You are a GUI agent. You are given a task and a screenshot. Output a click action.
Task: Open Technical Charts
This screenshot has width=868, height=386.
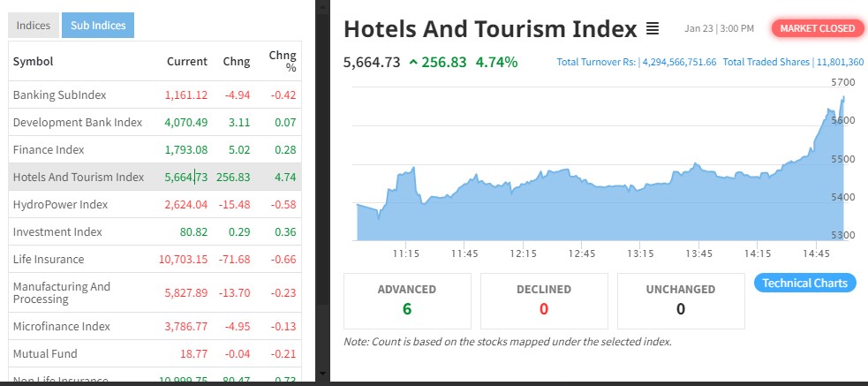point(804,284)
